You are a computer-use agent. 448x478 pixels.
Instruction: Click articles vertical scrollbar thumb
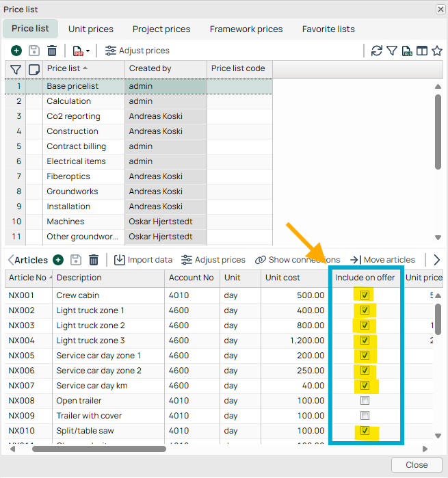pos(438,319)
